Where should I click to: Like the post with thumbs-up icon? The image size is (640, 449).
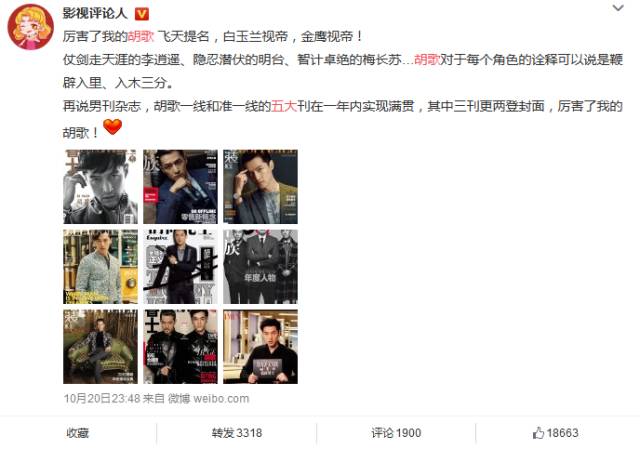(x=556, y=433)
